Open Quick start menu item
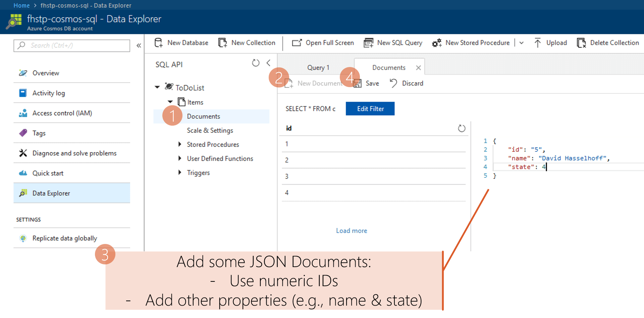Image resolution: width=644 pixels, height=318 pixels. 72,173
